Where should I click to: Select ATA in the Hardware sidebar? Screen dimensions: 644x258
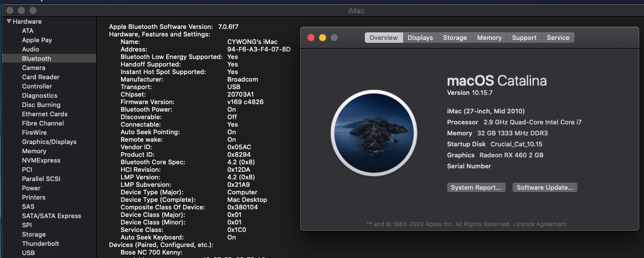point(28,31)
